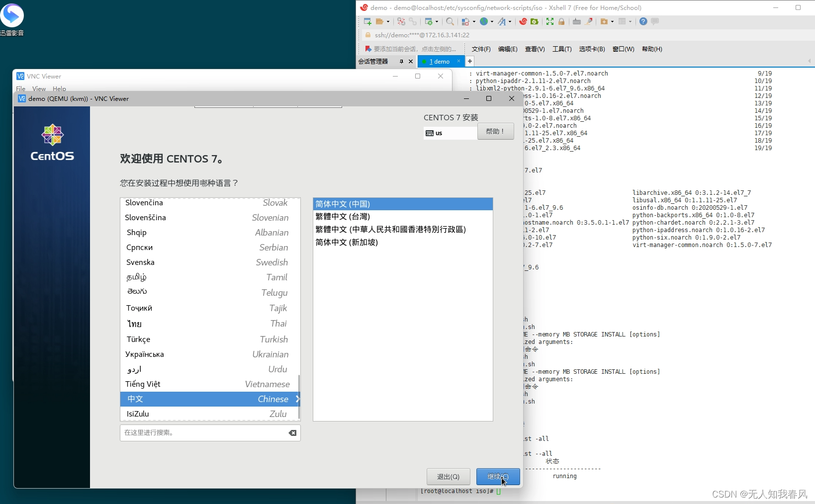Screen dimensions: 815x504
Task: Select Svenska Swedish in language list
Action: (209, 262)
